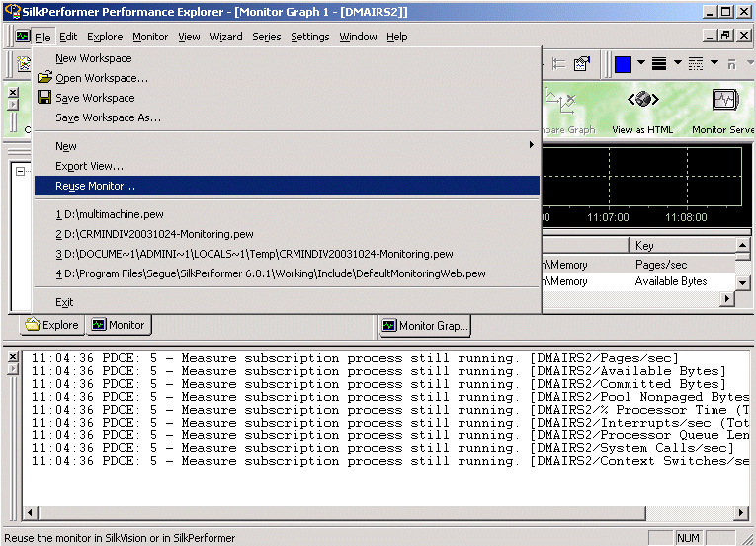
Task: Select the Available Bytes row
Action: click(638, 281)
